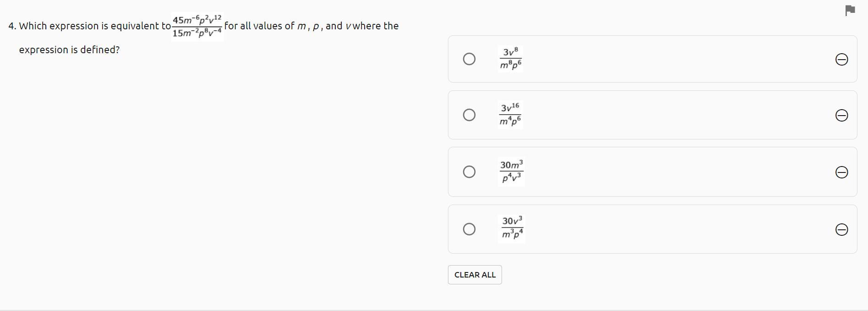Click the 30m³/p⁴v³ fraction expression
Screen dimensions: 868x311
click(x=511, y=172)
